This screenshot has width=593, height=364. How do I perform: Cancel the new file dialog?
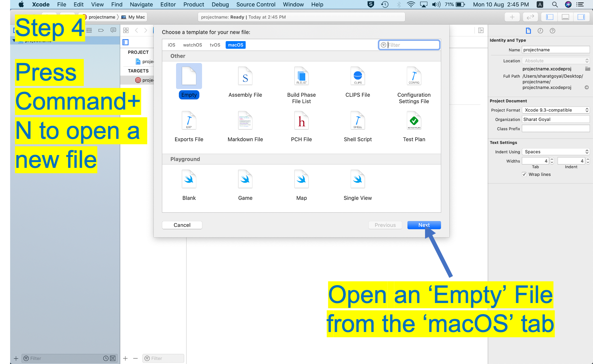click(x=182, y=225)
